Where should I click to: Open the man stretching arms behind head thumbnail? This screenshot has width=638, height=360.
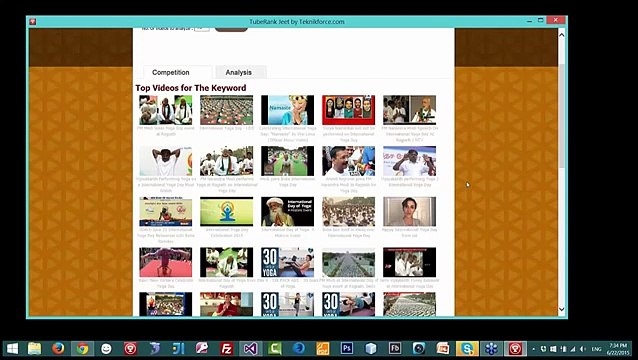pyautogui.click(x=165, y=161)
